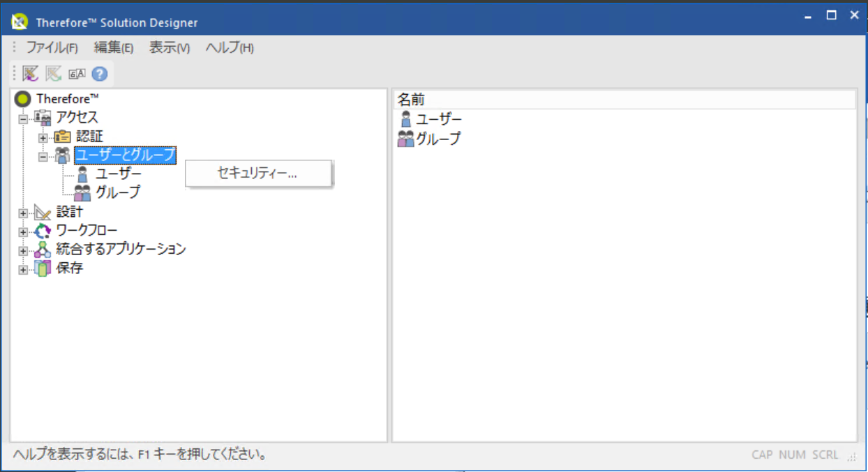Screen dimensions: 868x472
Task: Select the 保存 label in tree
Action: (70, 268)
